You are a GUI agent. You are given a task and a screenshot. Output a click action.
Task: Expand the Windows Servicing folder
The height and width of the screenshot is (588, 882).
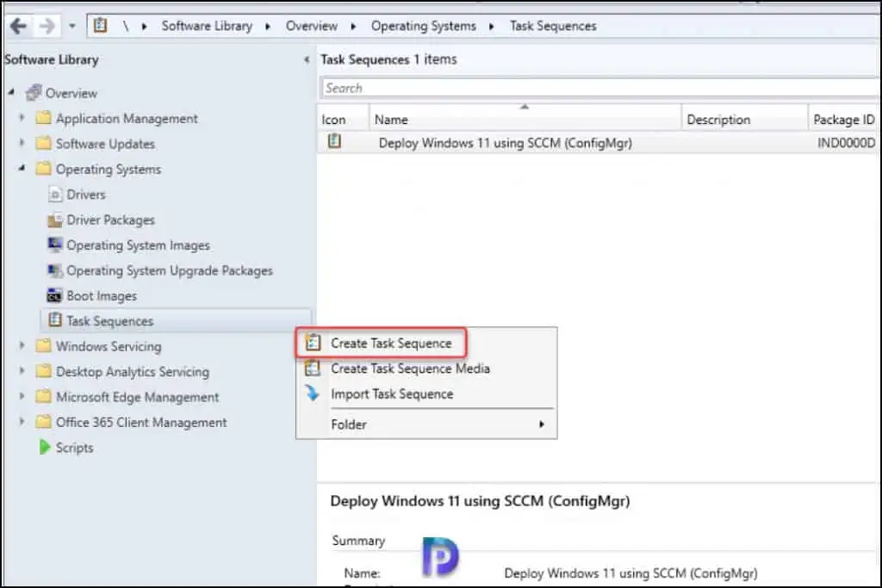tap(22, 345)
